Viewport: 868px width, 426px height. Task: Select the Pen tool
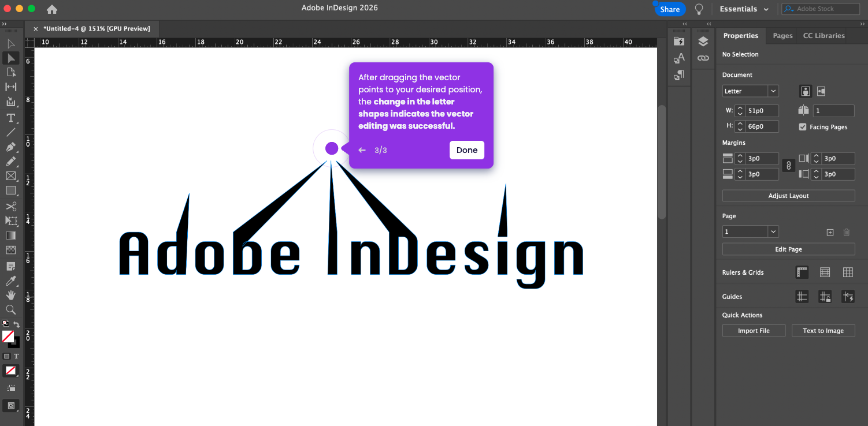10,147
